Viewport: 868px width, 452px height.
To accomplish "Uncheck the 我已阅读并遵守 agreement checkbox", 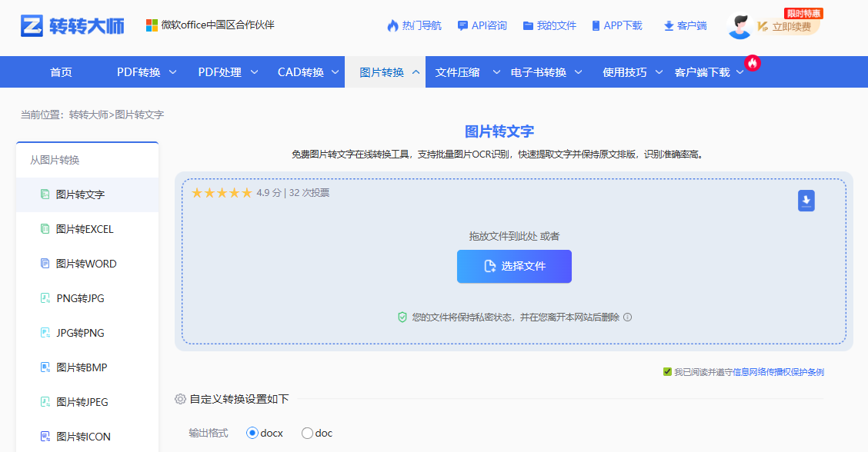I will pyautogui.click(x=668, y=371).
